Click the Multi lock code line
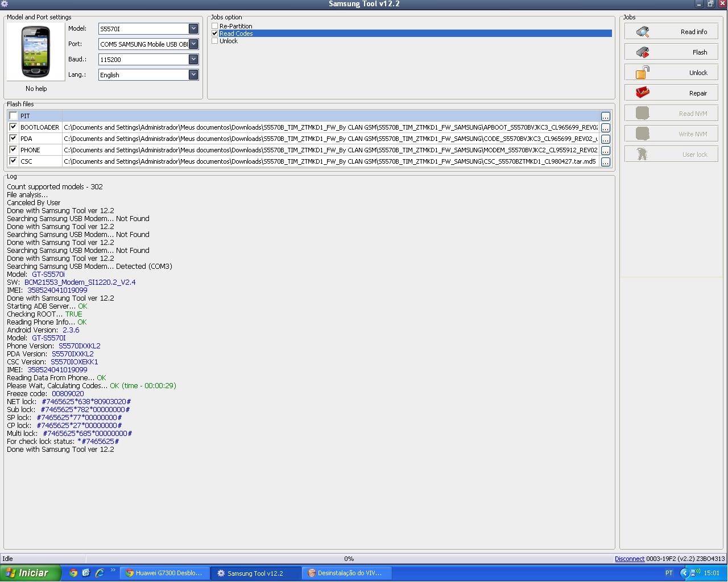The width and height of the screenshot is (728, 582). [x=69, y=433]
